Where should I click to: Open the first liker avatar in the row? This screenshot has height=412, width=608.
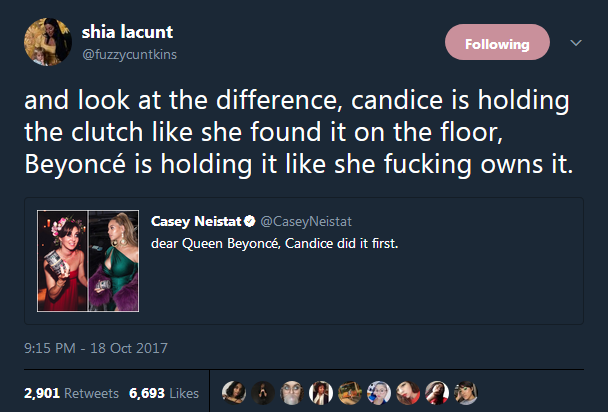(x=232, y=393)
